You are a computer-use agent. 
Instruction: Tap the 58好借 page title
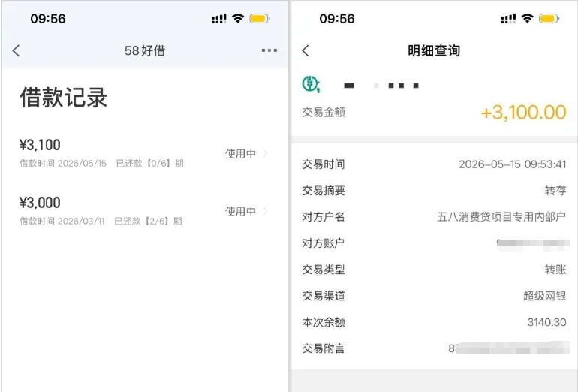[145, 50]
